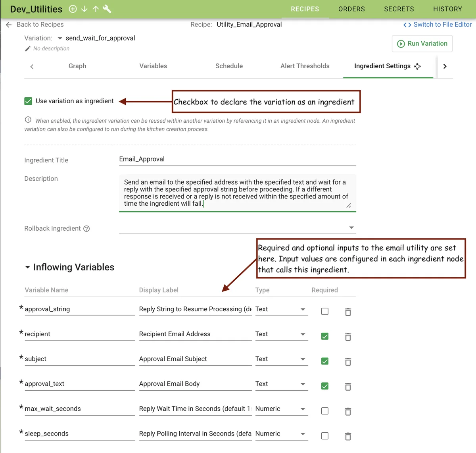Click trash icon for sleep_seconds variable

pos(348,436)
